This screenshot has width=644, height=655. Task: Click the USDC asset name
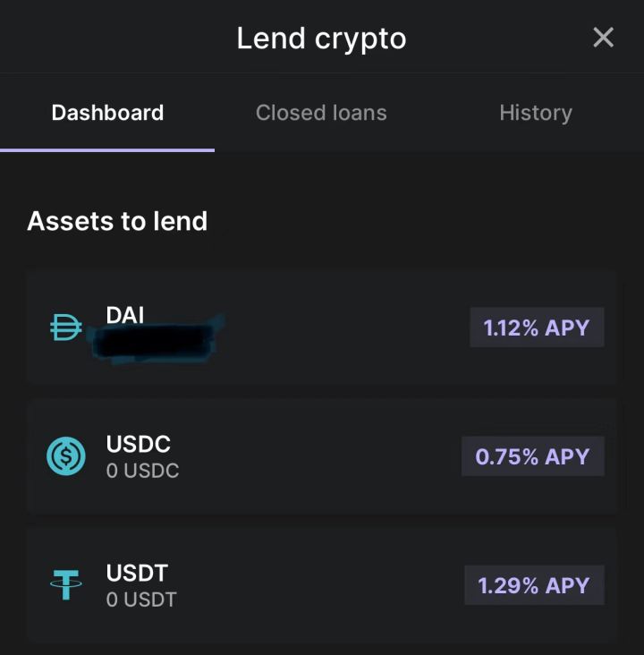tap(138, 444)
